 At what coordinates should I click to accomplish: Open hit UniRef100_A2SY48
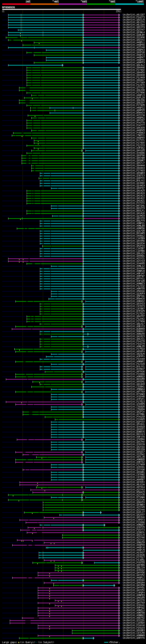coord(134,47)
